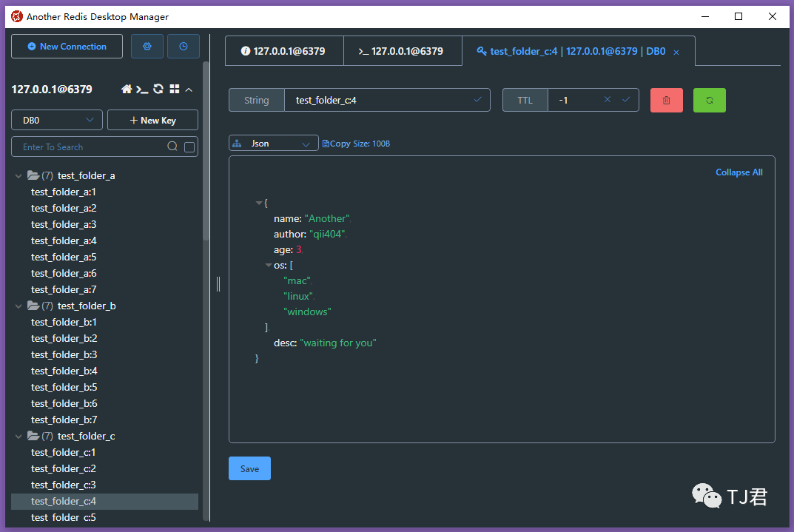The image size is (794, 532).
Task: Click the "qii404" author value
Action: (x=327, y=234)
